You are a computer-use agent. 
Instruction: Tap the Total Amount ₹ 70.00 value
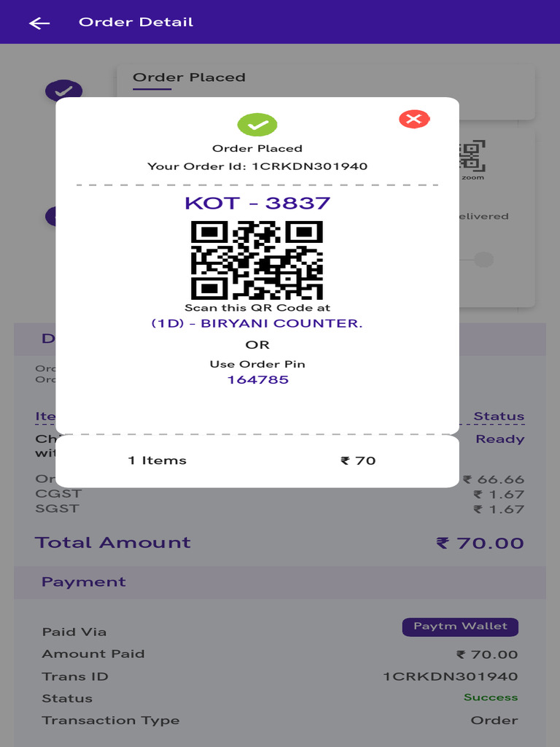coord(480,543)
